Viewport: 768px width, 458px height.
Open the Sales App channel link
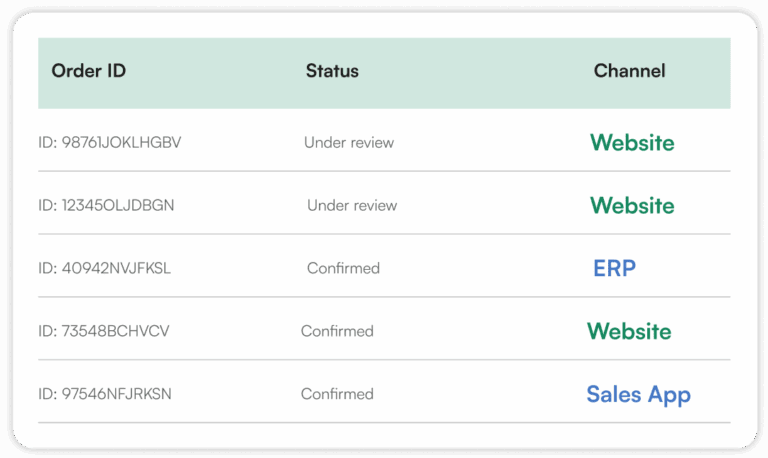coord(638,394)
